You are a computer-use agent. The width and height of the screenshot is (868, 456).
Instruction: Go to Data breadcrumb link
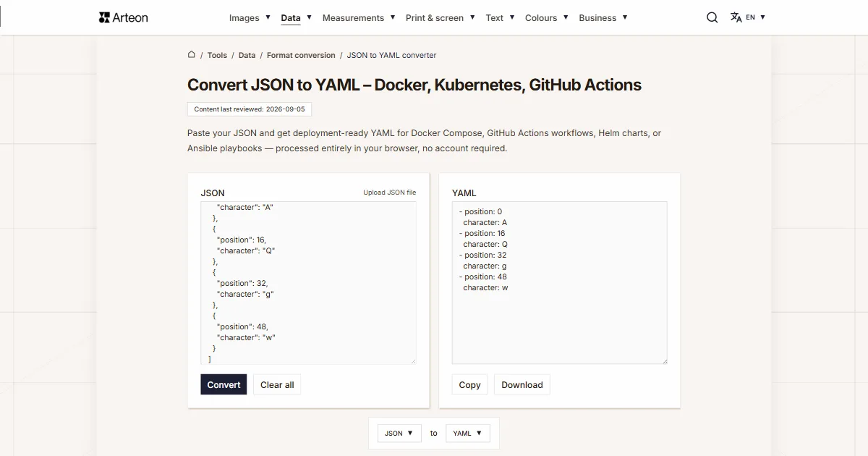tap(247, 55)
